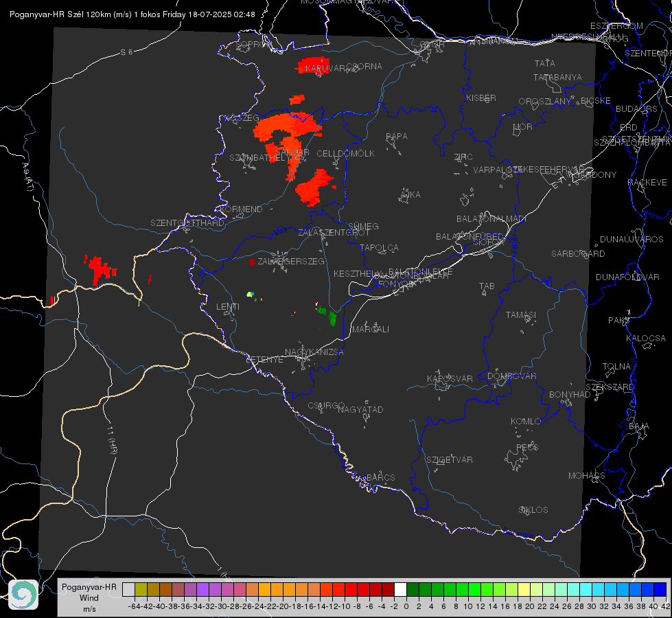Select the KALOCSA label
Screen dimensions: 672x618
[645, 339]
